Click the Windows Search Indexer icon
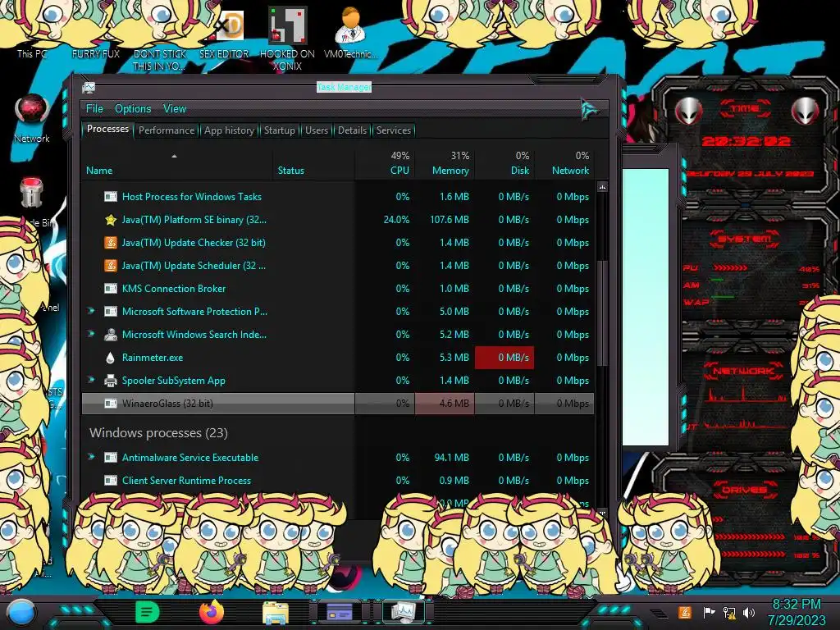This screenshot has width=840, height=630. pyautogui.click(x=111, y=335)
